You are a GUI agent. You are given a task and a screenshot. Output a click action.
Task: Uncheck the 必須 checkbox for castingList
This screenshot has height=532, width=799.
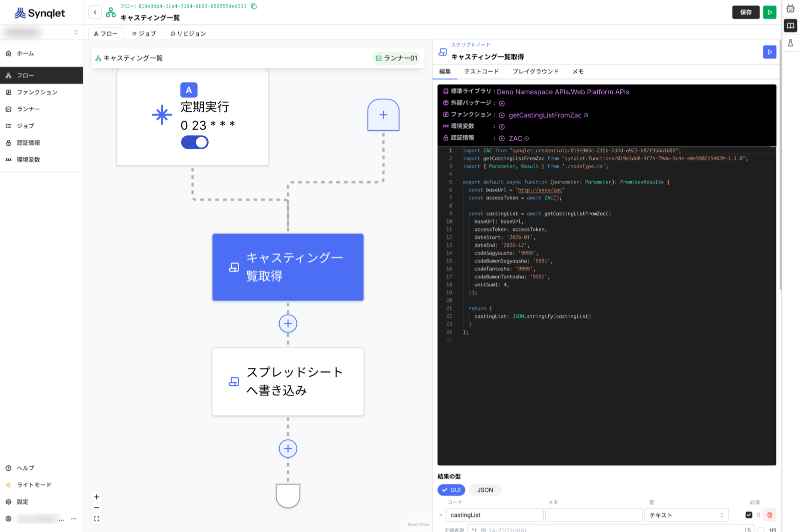(749, 515)
